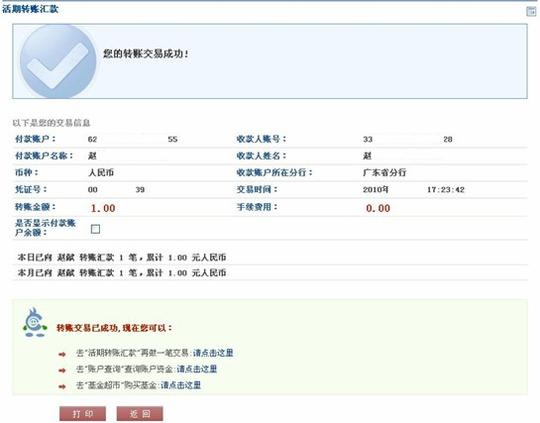
Task: Click the 本月已向 monthly summary line
Action: 122,273
